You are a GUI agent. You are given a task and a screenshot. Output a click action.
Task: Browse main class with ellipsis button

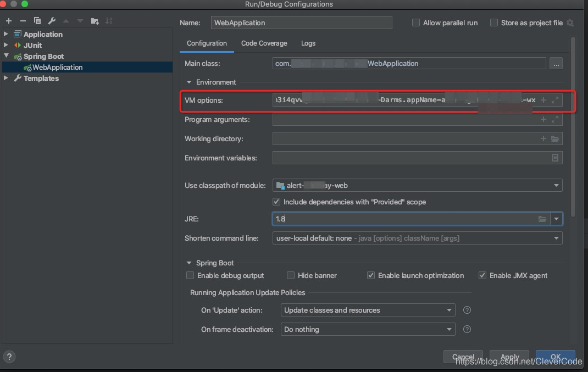click(x=556, y=63)
